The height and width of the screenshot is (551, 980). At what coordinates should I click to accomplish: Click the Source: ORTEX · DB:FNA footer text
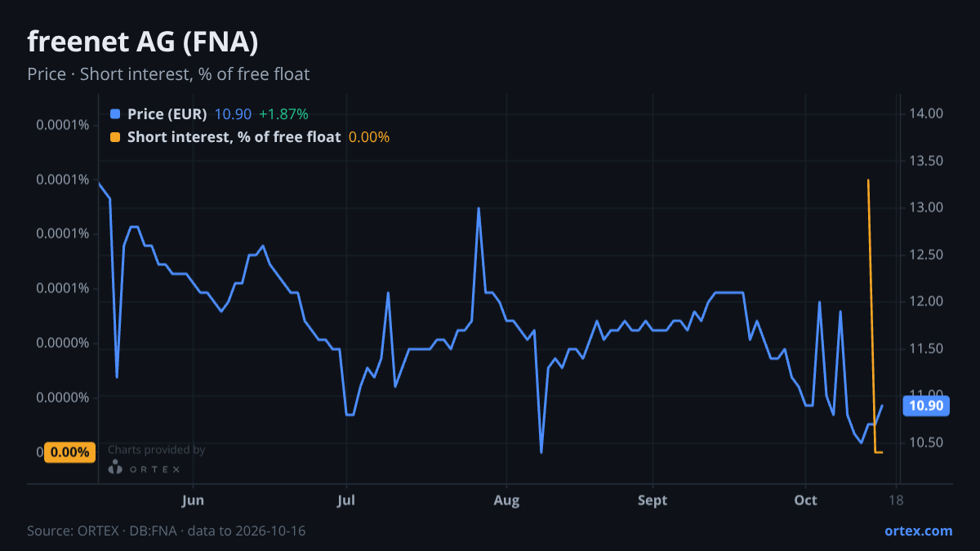pos(167,531)
